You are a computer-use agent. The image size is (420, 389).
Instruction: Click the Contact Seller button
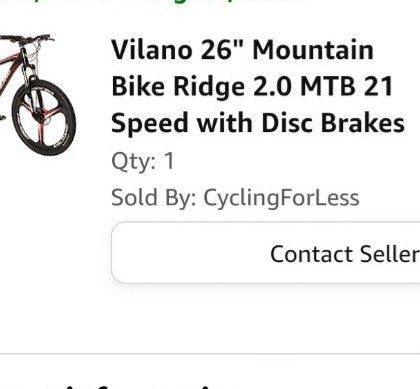pyautogui.click(x=266, y=253)
